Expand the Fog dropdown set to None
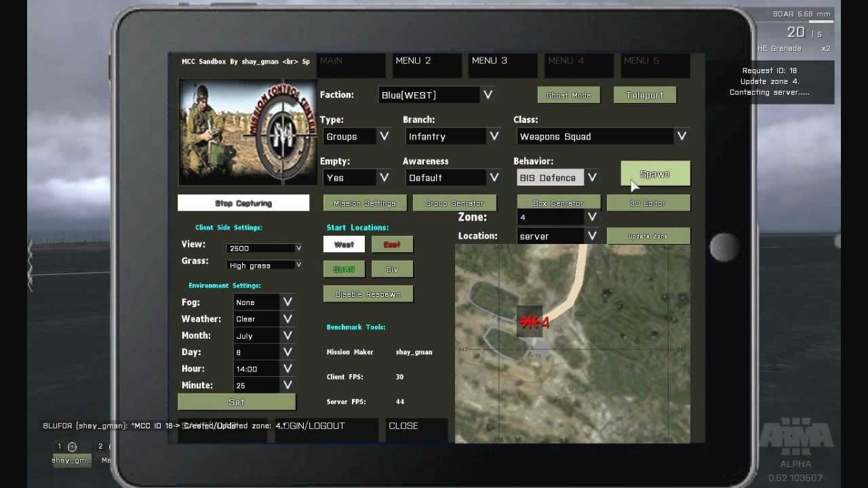The height and width of the screenshot is (488, 868). click(x=264, y=302)
